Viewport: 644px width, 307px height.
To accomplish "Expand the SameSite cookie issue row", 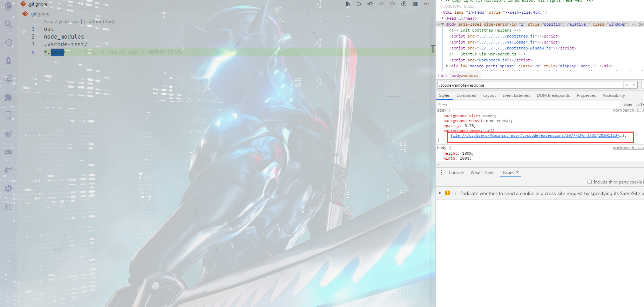I will (x=440, y=193).
